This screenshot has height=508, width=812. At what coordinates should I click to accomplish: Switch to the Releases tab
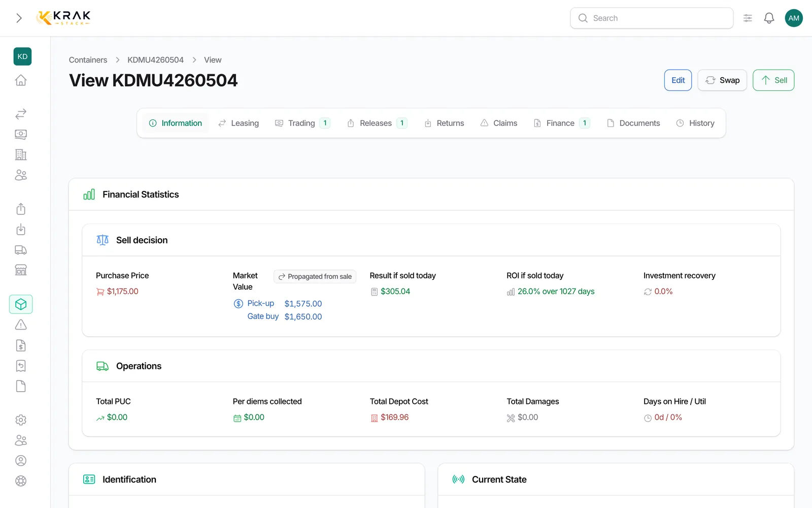pyautogui.click(x=377, y=123)
